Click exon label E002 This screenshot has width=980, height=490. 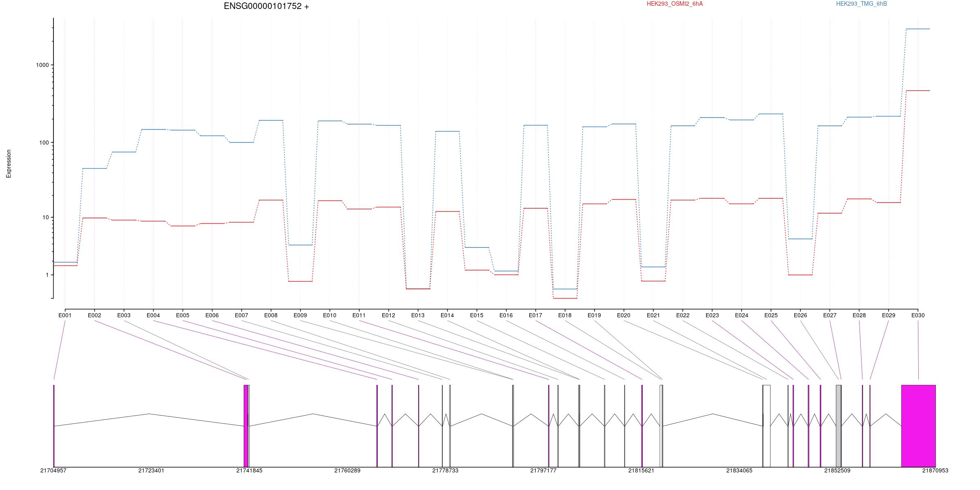click(x=94, y=315)
